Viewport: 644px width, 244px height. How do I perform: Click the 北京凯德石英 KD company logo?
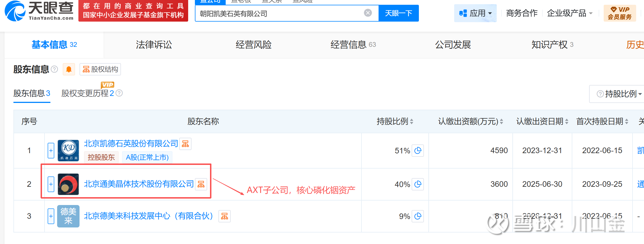pos(68,151)
